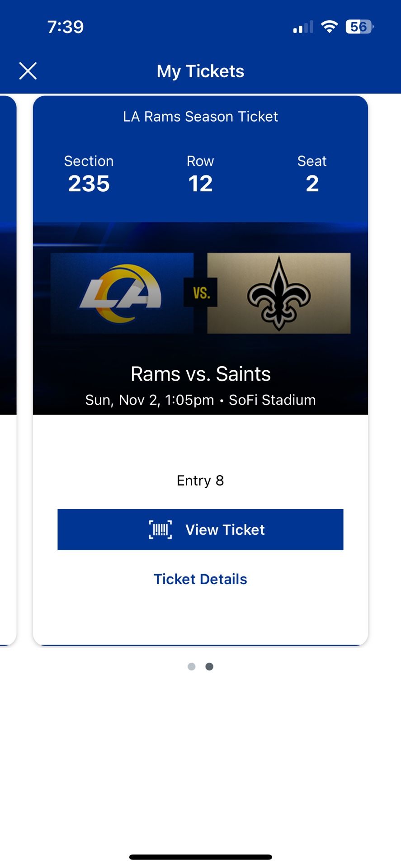Tap the partially visible ticket on the left

(x=7, y=362)
